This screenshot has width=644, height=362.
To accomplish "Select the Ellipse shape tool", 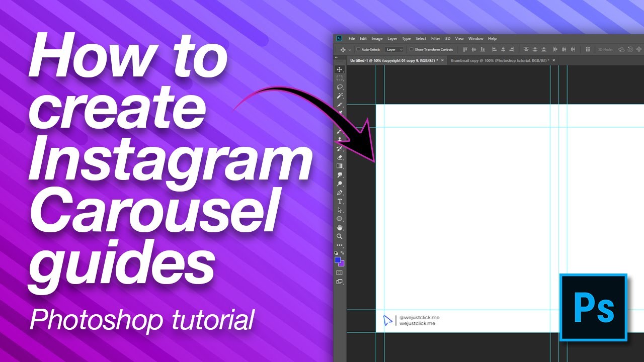I will [340, 219].
